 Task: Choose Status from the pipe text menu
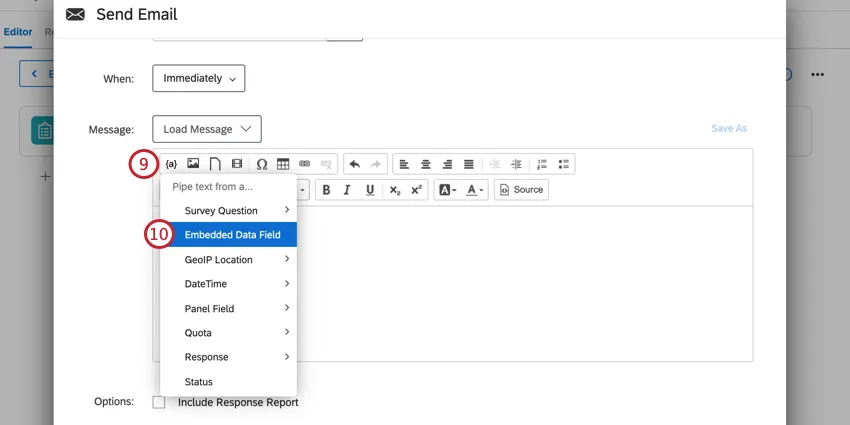coord(199,382)
